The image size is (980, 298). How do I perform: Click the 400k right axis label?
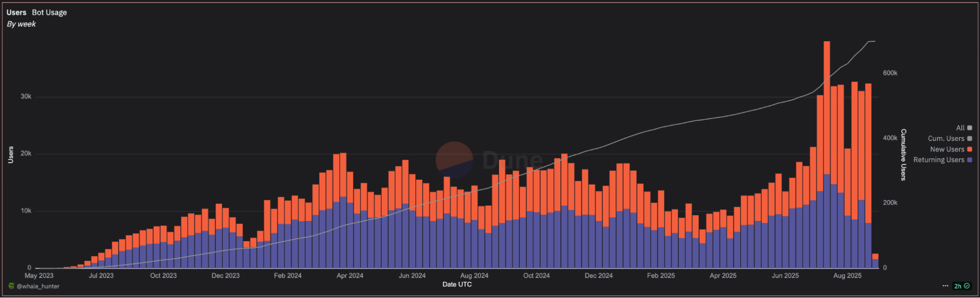click(890, 138)
